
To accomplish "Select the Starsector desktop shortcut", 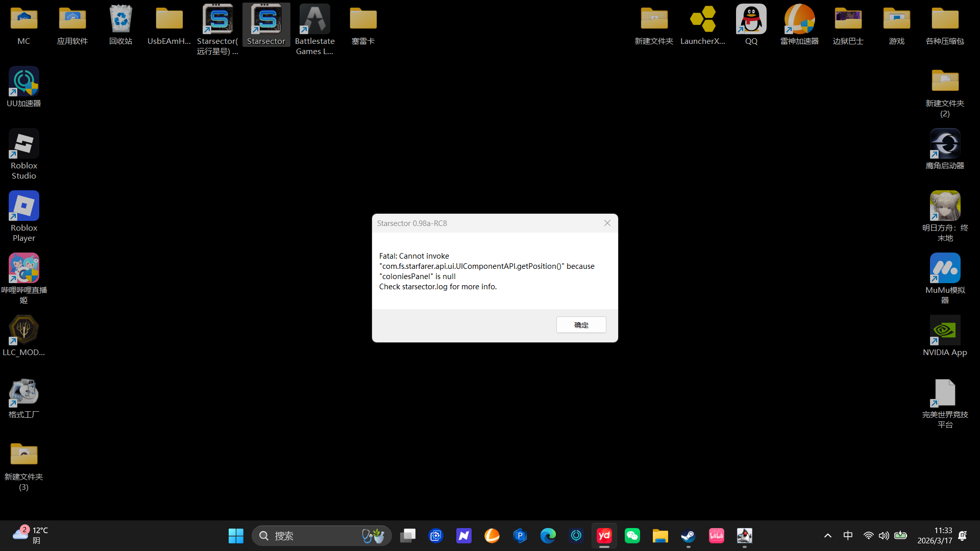I will tap(266, 24).
